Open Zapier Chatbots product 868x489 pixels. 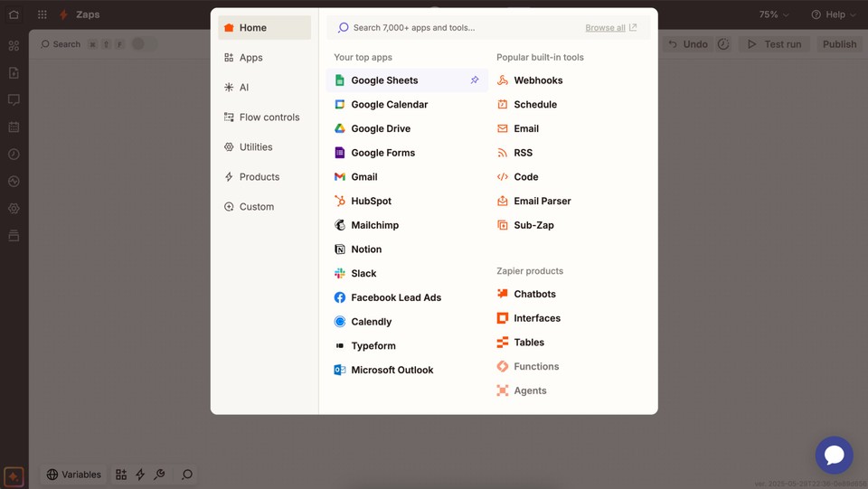(x=569, y=295)
